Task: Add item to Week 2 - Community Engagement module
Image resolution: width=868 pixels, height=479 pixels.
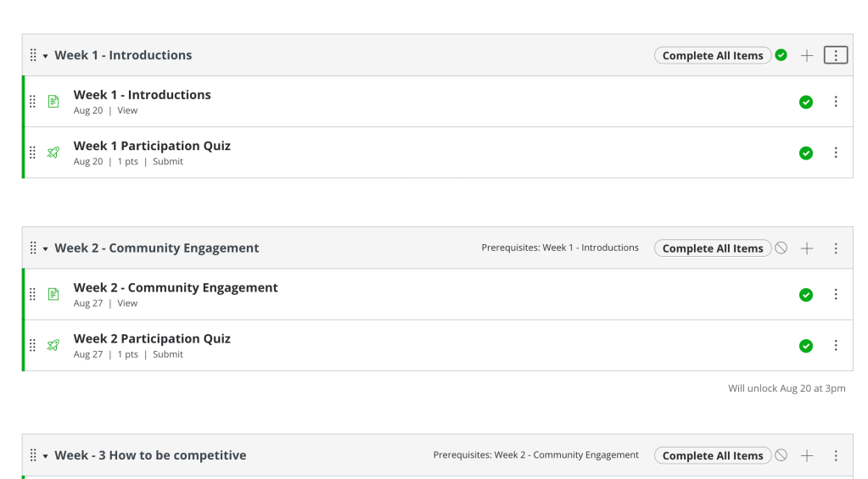Action: point(807,248)
